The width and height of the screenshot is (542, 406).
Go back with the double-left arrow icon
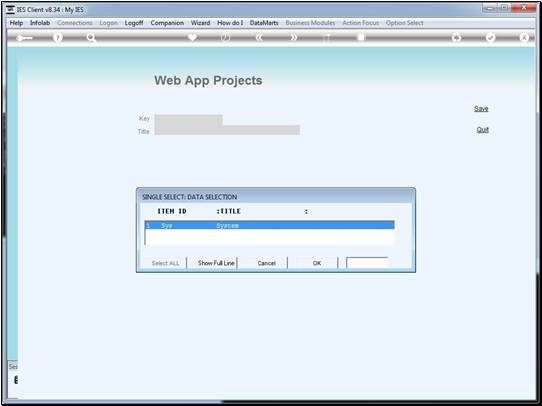click(259, 37)
